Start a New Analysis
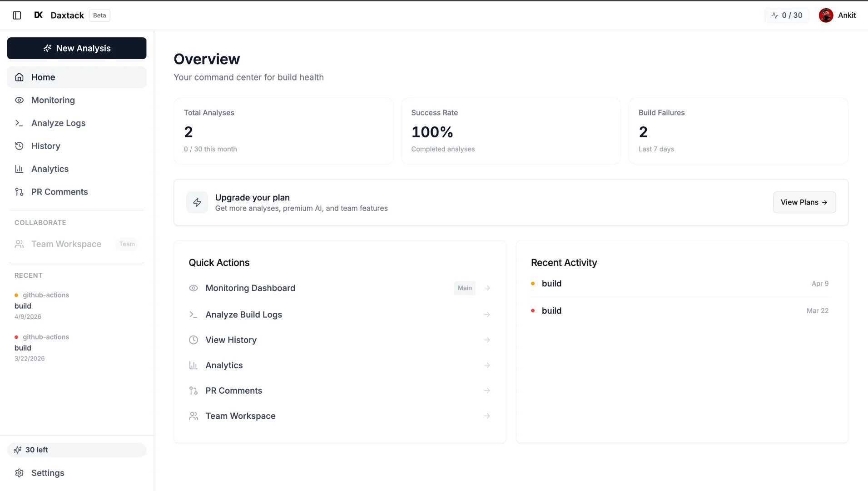 tap(77, 48)
